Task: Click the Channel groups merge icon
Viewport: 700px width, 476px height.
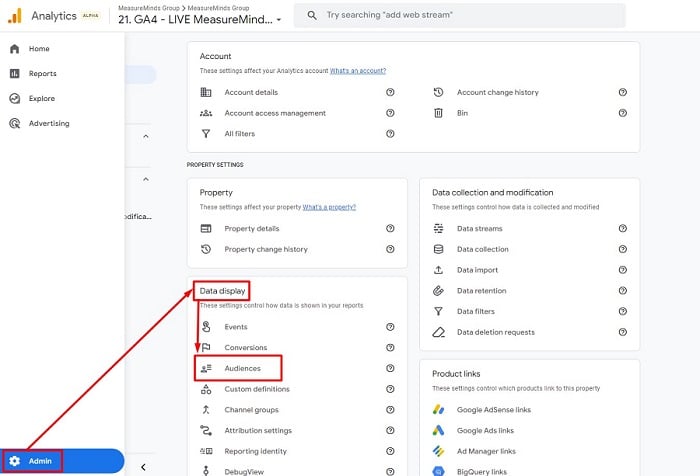Action: tap(206, 409)
